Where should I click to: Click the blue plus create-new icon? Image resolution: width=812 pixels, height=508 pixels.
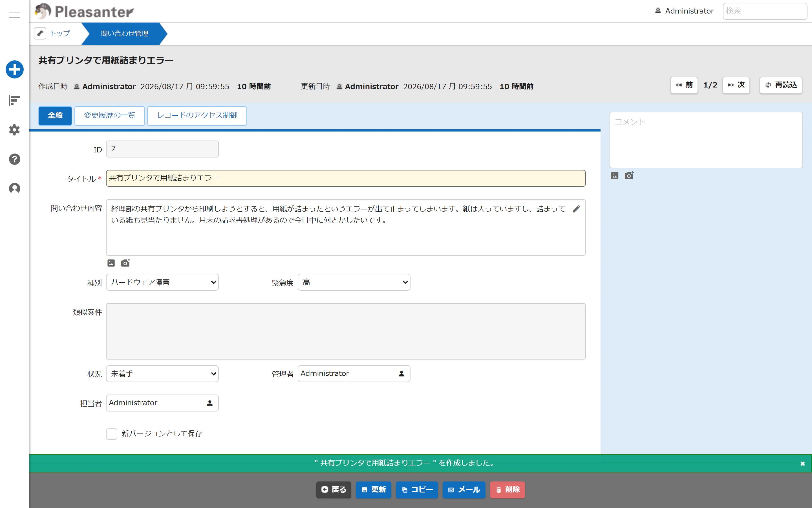tap(14, 69)
